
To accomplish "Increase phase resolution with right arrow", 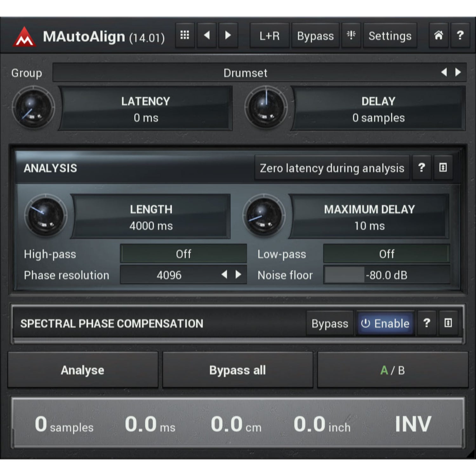I will (238, 274).
